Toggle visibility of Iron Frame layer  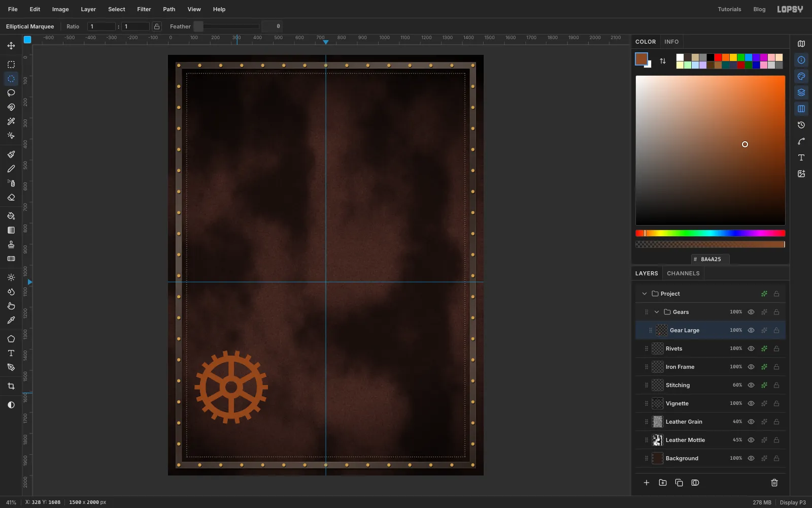click(751, 367)
